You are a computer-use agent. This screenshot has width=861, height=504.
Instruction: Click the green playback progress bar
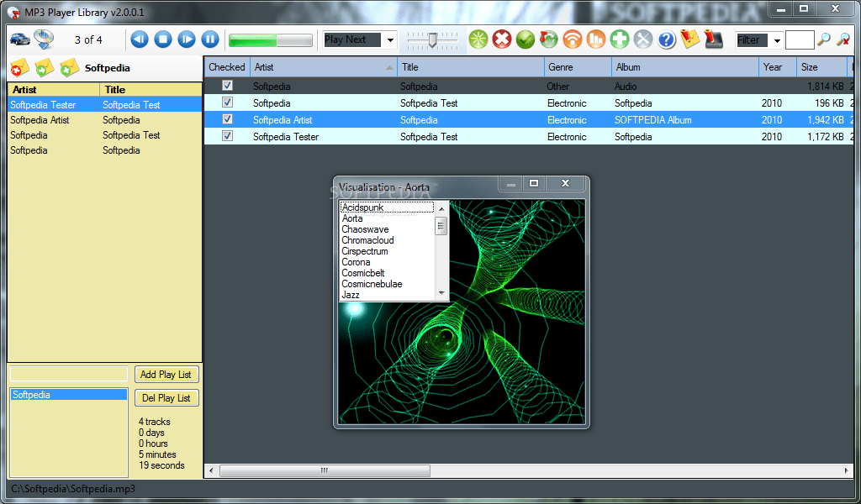(x=271, y=40)
